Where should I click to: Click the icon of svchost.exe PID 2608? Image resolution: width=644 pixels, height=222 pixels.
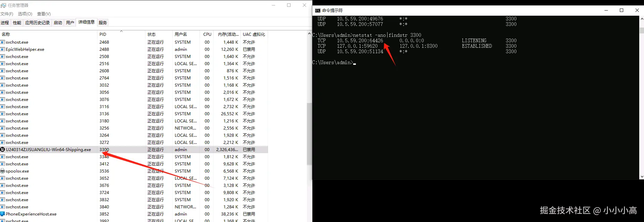tap(3, 71)
